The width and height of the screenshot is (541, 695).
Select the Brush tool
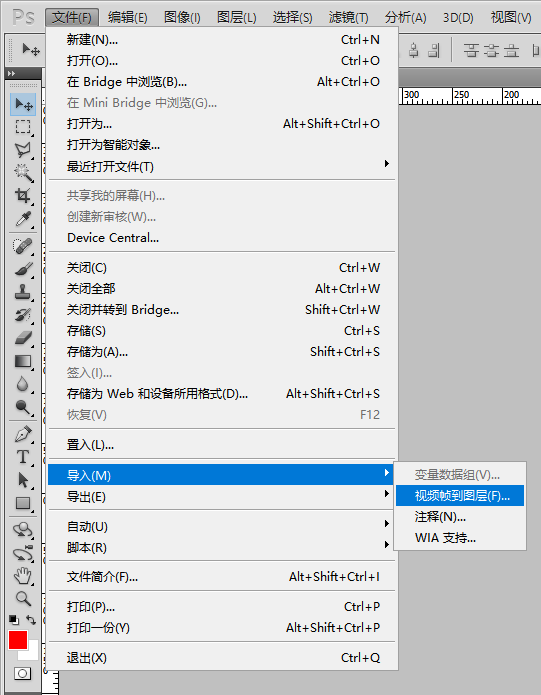(x=23, y=269)
